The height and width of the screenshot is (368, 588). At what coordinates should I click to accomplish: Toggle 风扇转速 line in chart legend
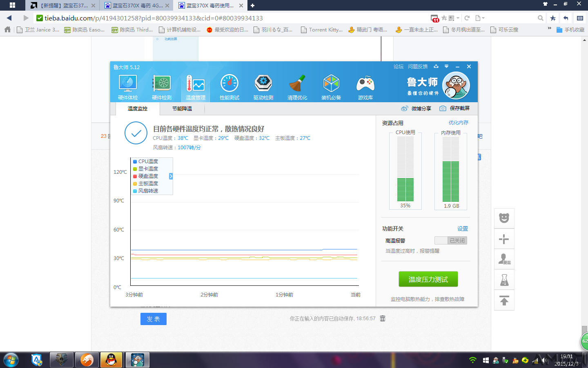click(x=146, y=191)
